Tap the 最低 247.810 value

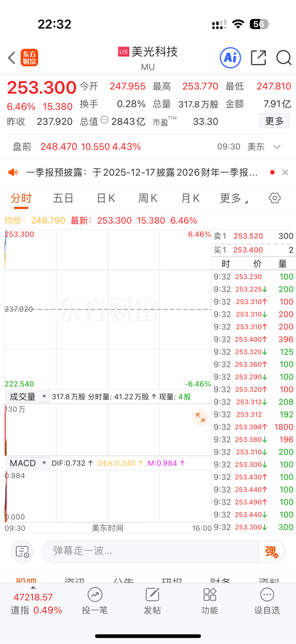(274, 86)
